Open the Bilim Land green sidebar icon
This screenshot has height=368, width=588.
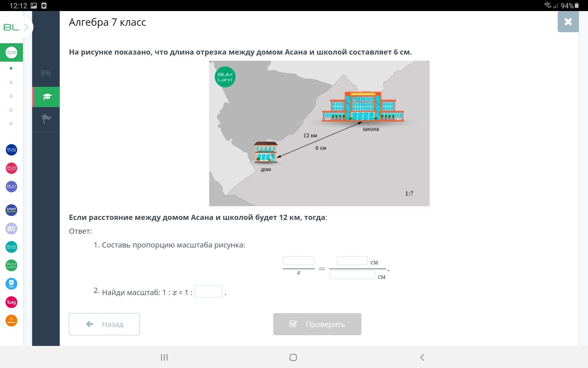click(x=11, y=265)
